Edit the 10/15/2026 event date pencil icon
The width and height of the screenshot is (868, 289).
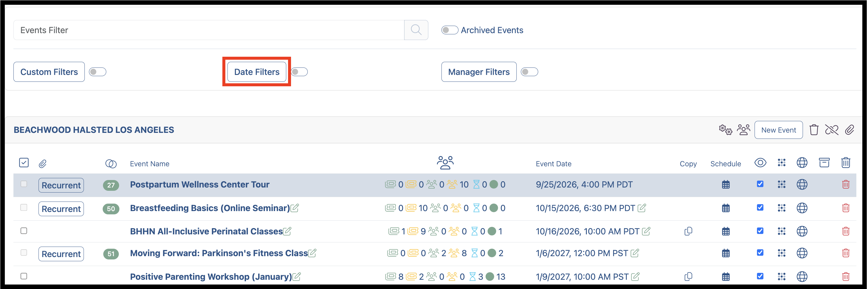641,208
